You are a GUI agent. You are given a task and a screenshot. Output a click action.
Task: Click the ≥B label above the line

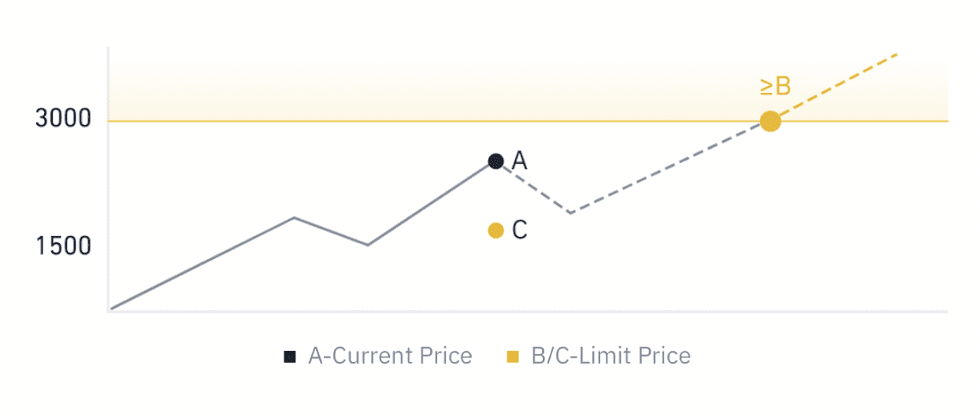[x=775, y=87]
